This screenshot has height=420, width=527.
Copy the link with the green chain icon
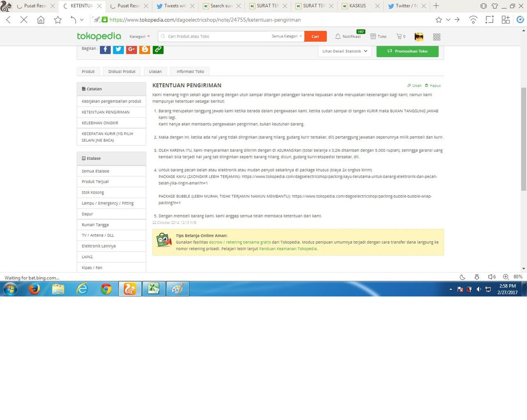(158, 49)
